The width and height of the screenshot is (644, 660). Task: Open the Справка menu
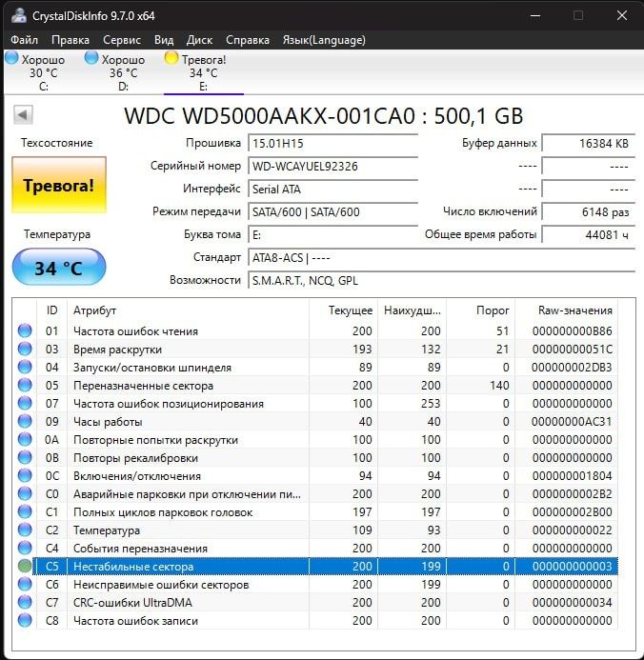pyautogui.click(x=248, y=40)
